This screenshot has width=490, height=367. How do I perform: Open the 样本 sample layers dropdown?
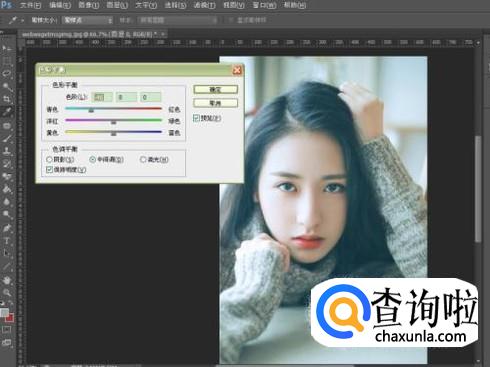178,20
